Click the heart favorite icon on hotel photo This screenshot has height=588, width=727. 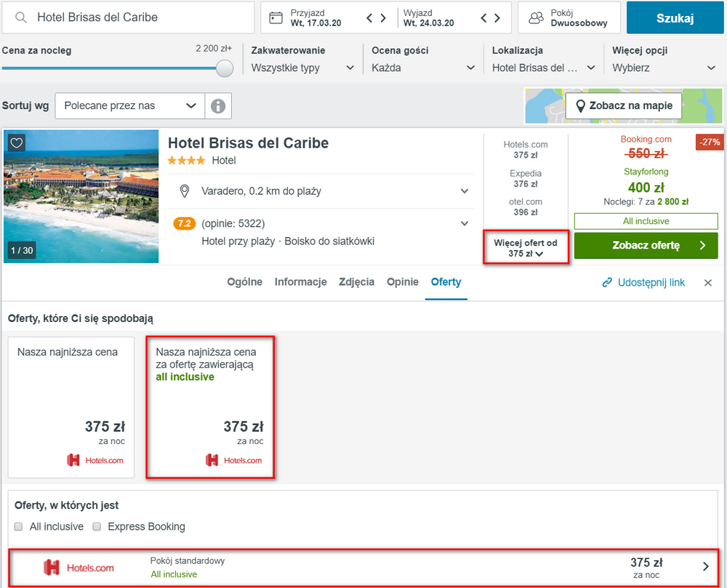pyautogui.click(x=17, y=142)
